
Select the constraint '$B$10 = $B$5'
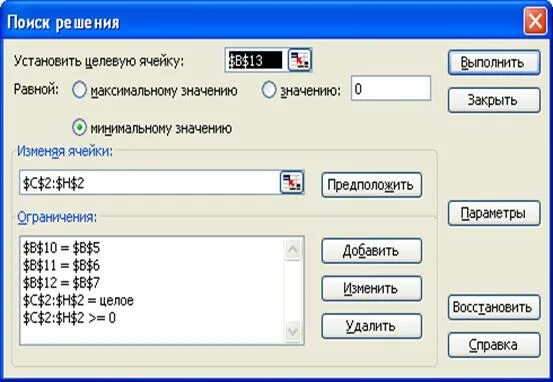pyautogui.click(x=61, y=248)
